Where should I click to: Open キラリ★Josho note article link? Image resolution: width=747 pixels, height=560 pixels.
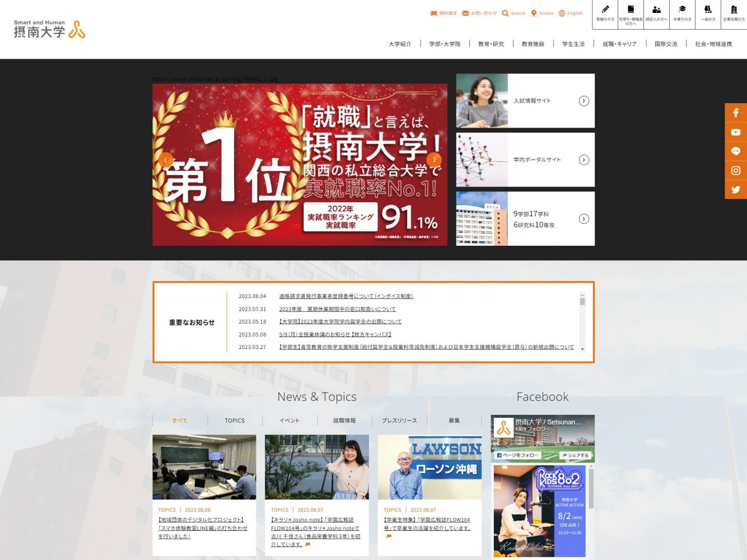coord(316,532)
